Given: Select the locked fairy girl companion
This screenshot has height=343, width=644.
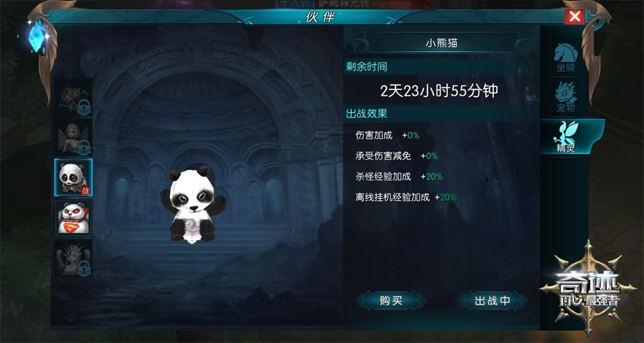Looking at the screenshot, I should coord(73,138).
